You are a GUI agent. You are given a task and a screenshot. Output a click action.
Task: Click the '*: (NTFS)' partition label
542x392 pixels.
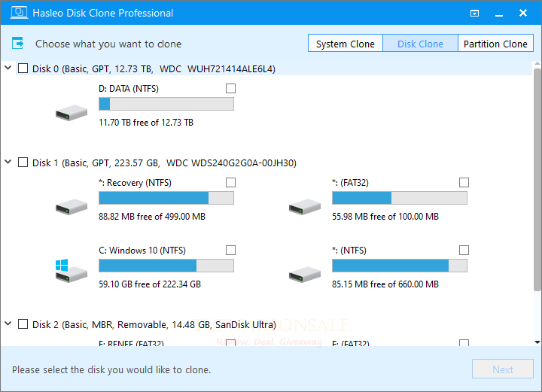(x=349, y=251)
